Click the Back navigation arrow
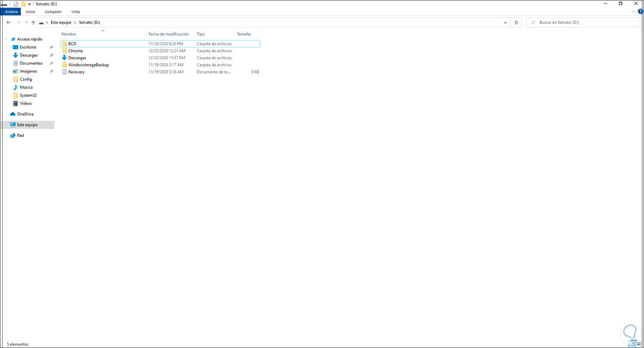This screenshot has height=348, width=644. tap(8, 22)
